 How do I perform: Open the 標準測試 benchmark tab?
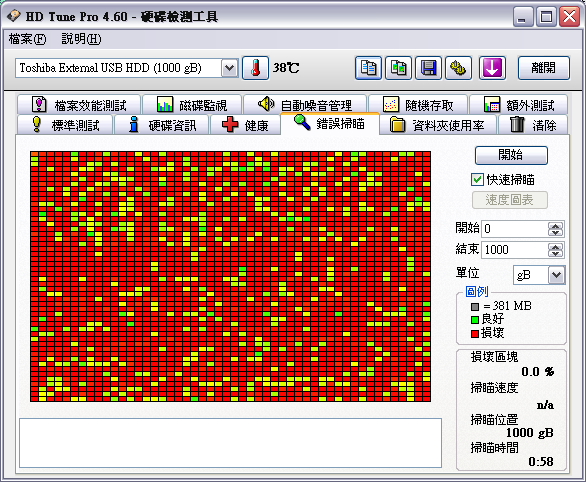65,125
